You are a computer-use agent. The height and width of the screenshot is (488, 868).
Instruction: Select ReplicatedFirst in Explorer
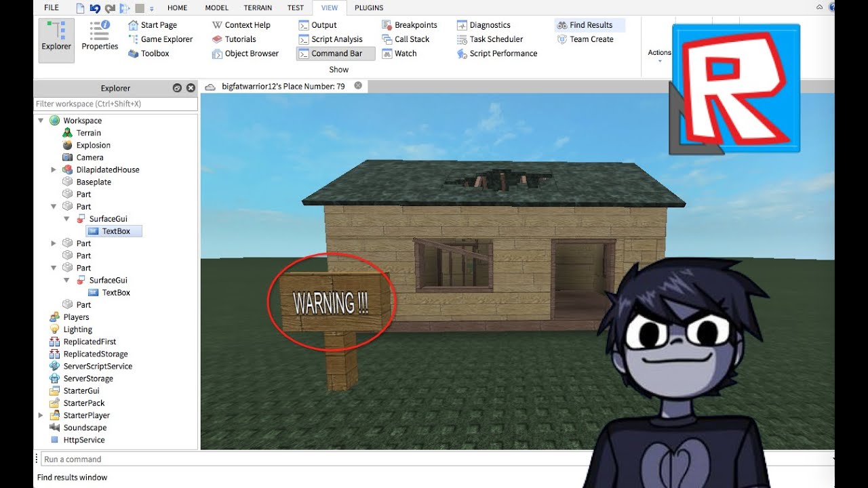pyautogui.click(x=83, y=342)
